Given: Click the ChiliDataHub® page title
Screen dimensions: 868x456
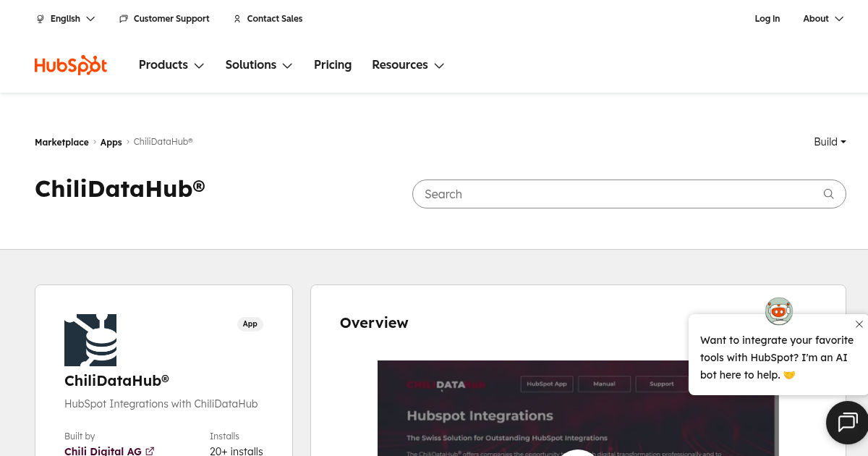Looking at the screenshot, I should pyautogui.click(x=120, y=188).
